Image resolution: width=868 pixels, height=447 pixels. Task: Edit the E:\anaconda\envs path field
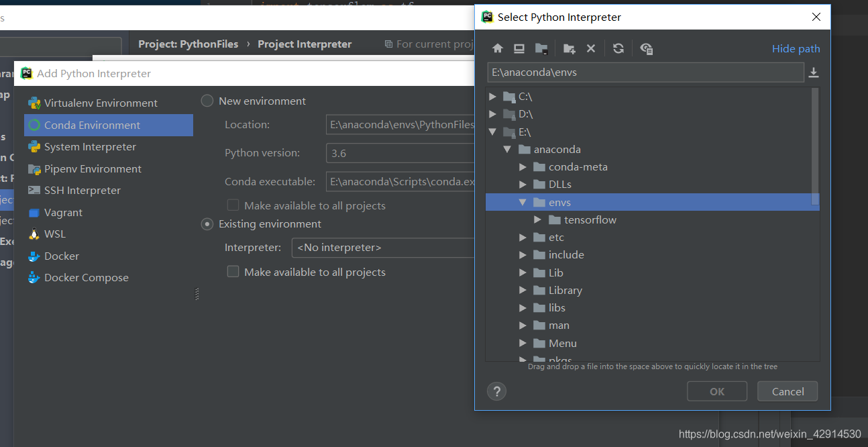coord(646,72)
